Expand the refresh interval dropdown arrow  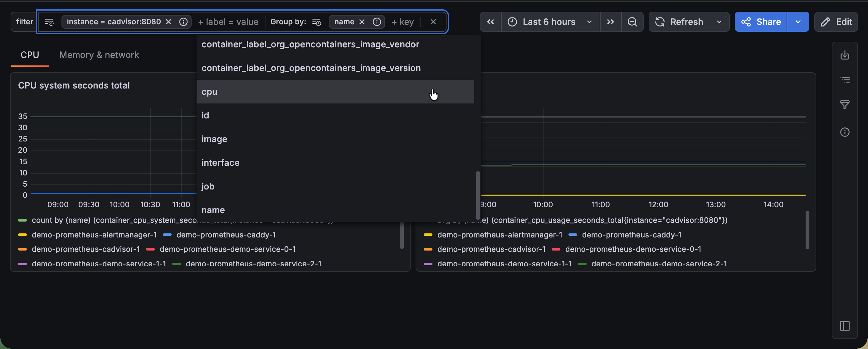[719, 22]
